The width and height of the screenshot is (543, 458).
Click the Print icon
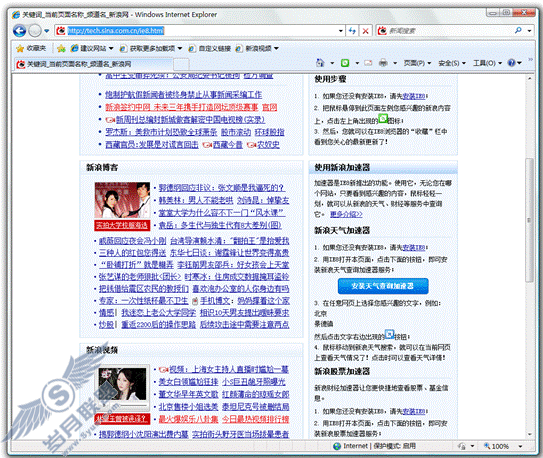[x=383, y=63]
